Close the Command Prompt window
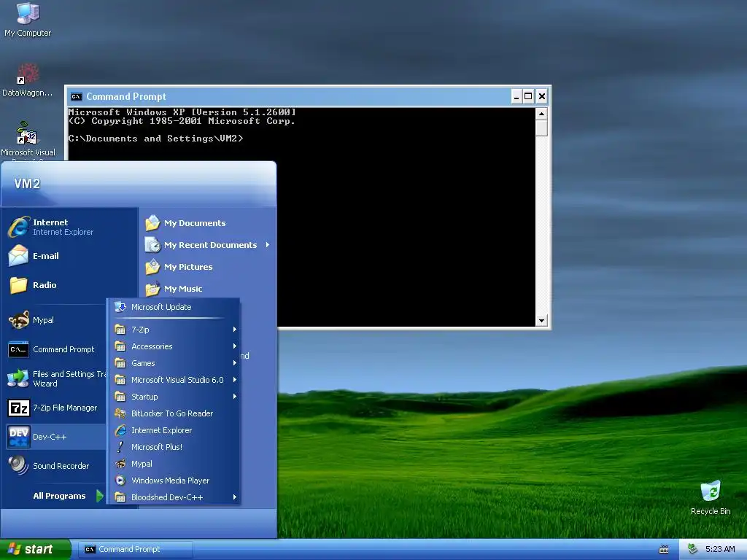 pyautogui.click(x=542, y=97)
